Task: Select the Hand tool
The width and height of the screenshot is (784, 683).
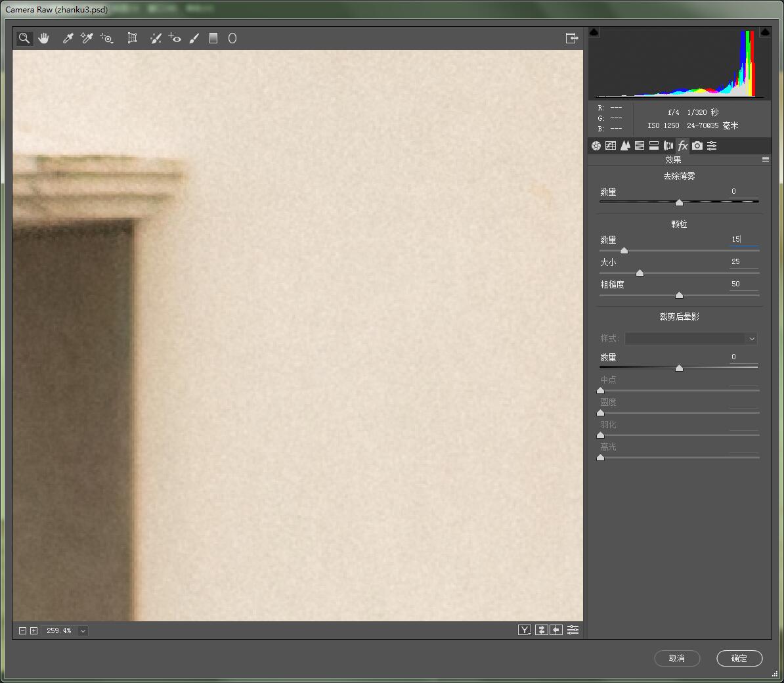Action: click(43, 38)
